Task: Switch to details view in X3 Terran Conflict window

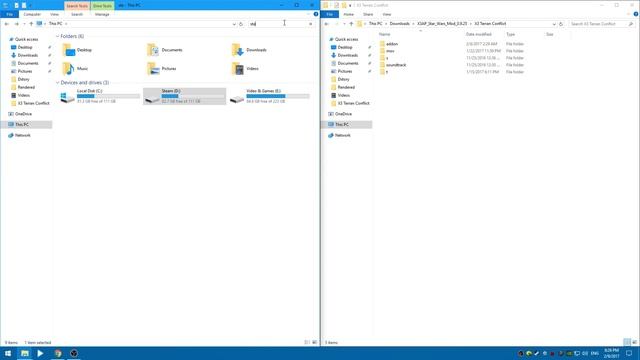Action: [x=627, y=342]
